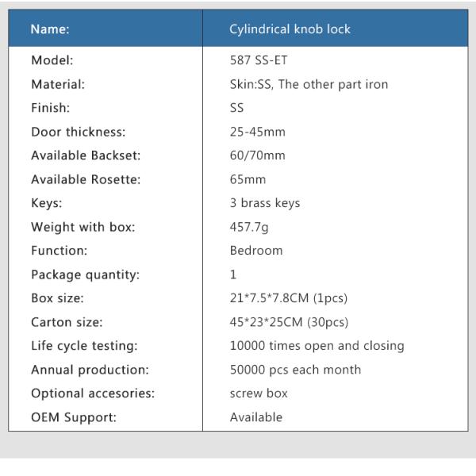Click the "Cylindrical knob lock" header cell
The image size is (476, 476).
pyautogui.click(x=290, y=29)
